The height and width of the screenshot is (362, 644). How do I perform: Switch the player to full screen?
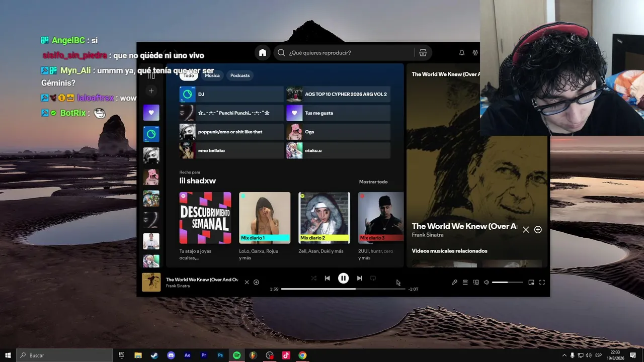point(542,283)
